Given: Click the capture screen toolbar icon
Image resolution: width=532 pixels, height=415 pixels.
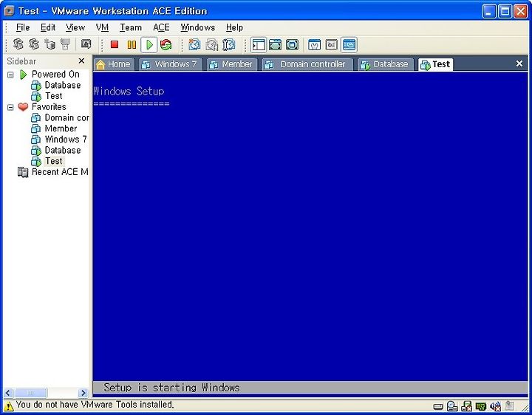Looking at the screenshot, I should pos(86,44).
